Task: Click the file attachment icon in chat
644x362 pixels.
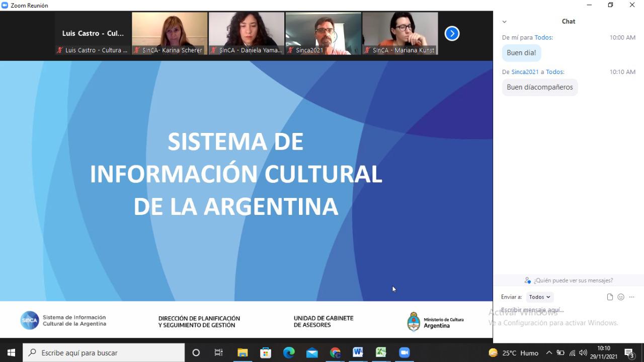Action: (x=610, y=297)
